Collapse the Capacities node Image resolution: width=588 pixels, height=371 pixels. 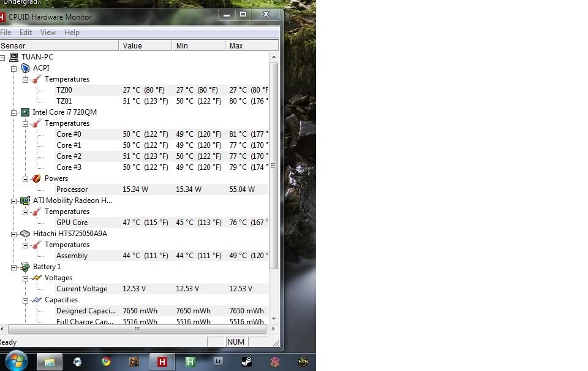[x=25, y=300]
